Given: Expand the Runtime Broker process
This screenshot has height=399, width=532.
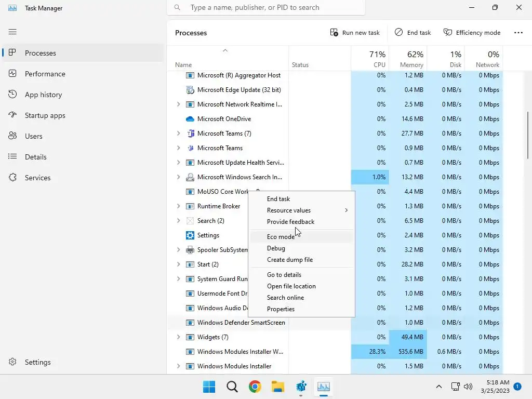Looking at the screenshot, I should tap(179, 206).
